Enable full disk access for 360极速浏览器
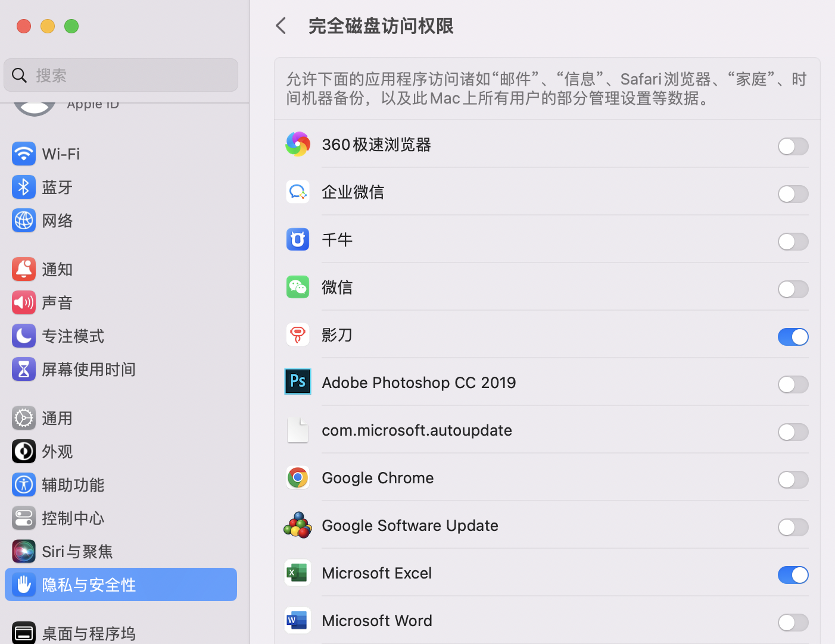Viewport: 835px width, 644px height. coord(793,146)
